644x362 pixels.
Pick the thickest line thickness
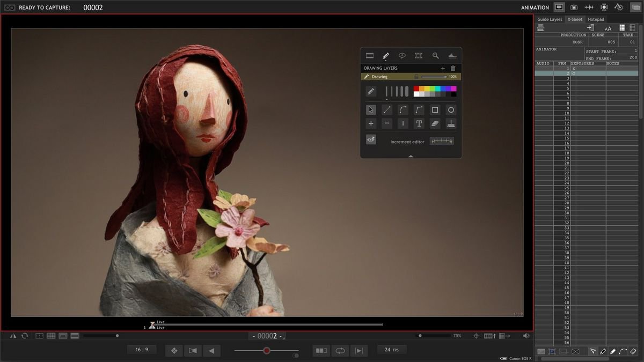coord(406,91)
